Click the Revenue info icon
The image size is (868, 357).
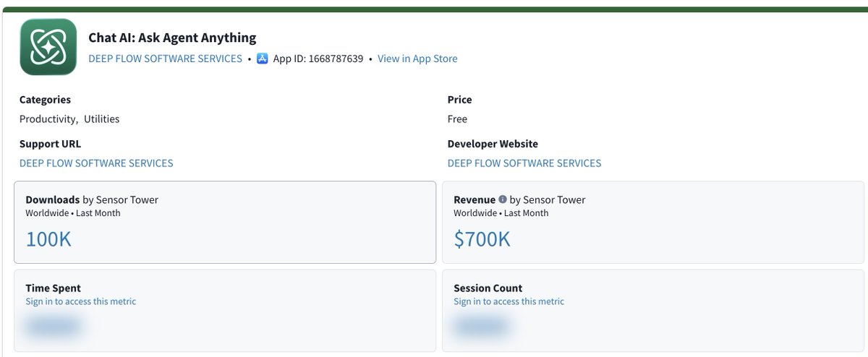point(502,199)
